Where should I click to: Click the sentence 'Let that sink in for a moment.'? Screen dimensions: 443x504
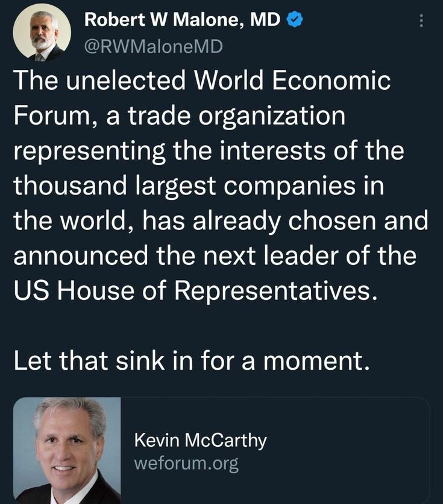[192, 360]
